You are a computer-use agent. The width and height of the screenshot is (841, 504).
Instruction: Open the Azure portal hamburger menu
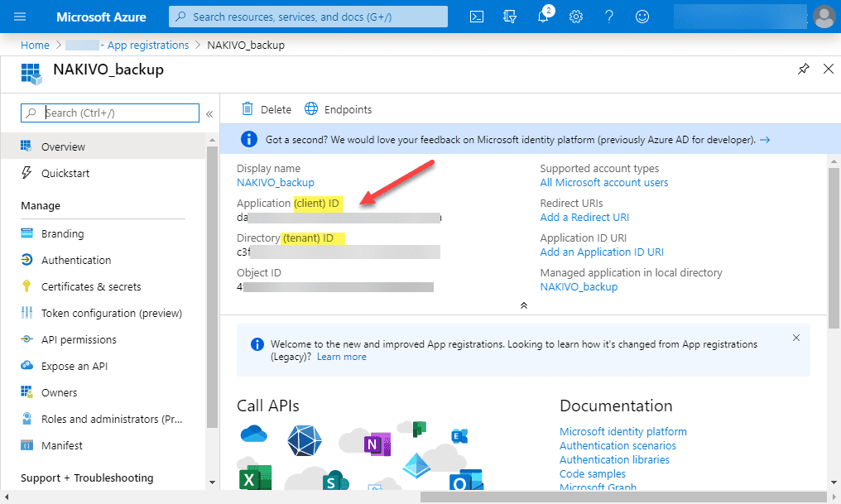pos(21,17)
